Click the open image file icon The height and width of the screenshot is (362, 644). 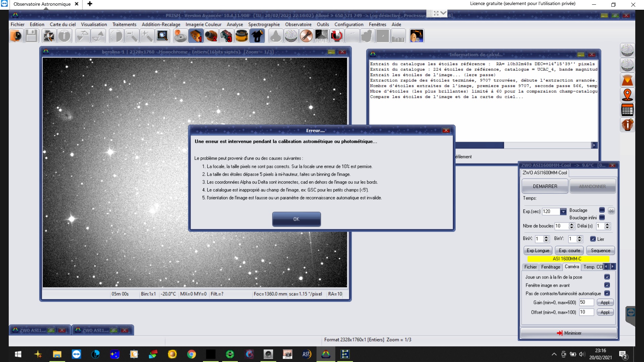click(x=16, y=36)
